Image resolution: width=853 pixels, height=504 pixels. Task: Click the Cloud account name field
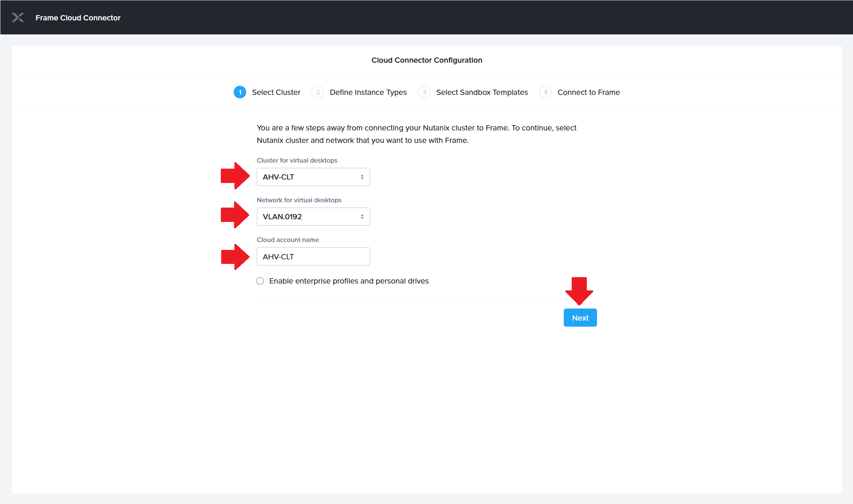click(313, 256)
